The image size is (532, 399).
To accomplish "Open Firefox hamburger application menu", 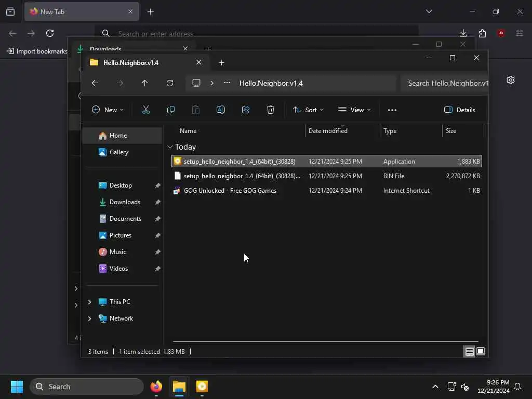I will [520, 33].
